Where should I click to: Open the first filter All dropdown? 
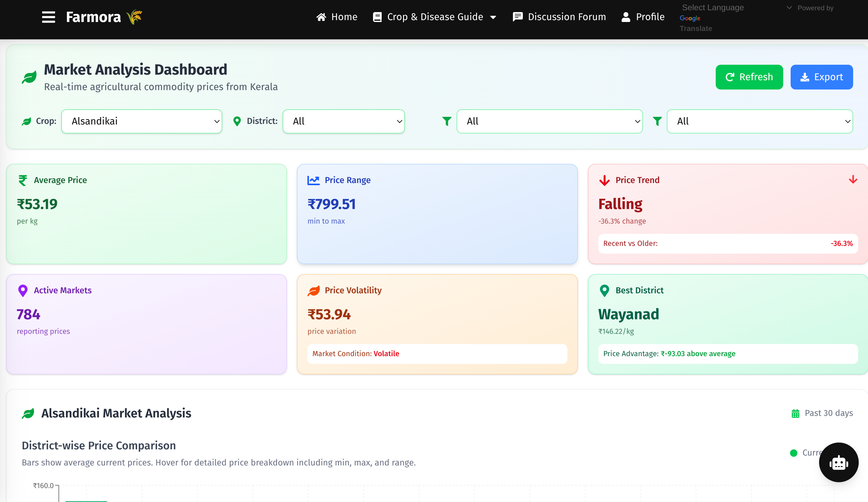click(549, 121)
